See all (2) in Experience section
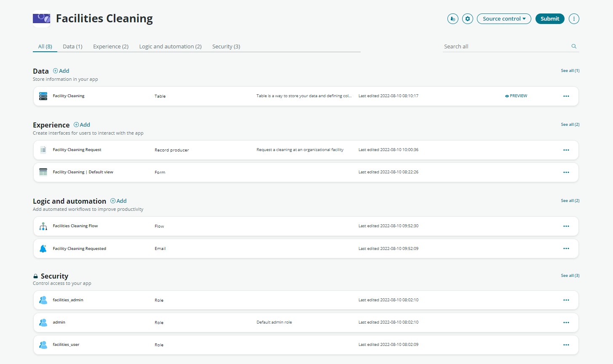This screenshot has width=613, height=364. (x=570, y=125)
